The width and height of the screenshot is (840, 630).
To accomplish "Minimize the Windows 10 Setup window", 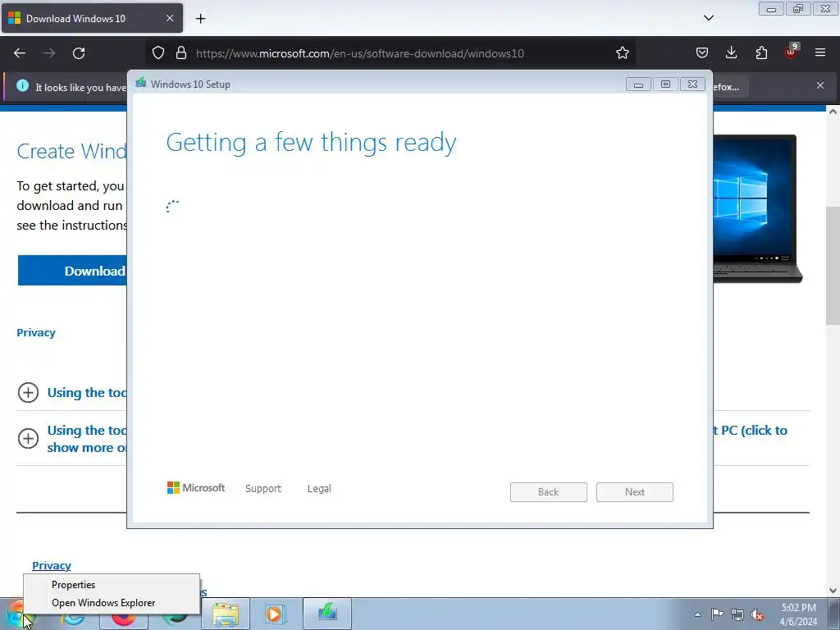I will pyautogui.click(x=638, y=84).
